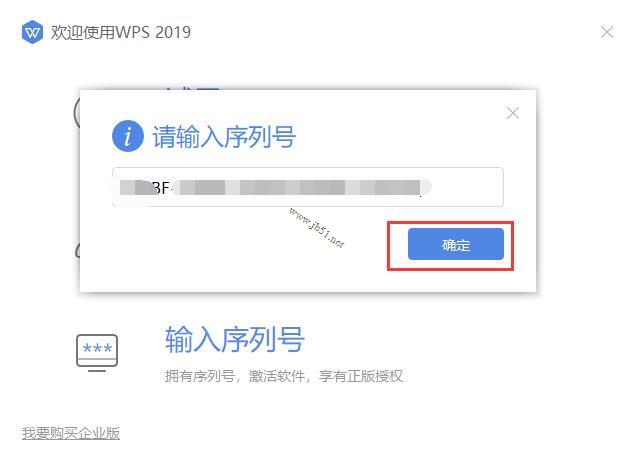Click the partially hidden icon behind the dialog's lower-left edge
Viewport: 627px width, 458px height.
[78, 251]
